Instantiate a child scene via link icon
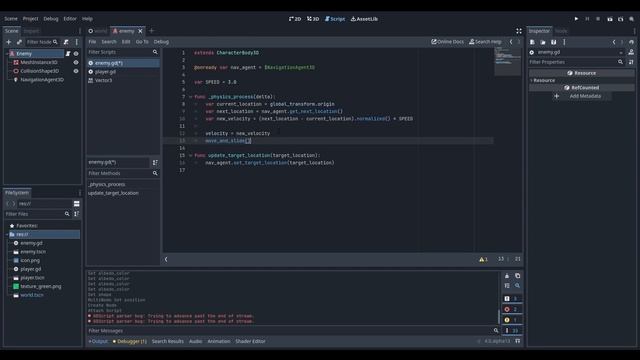The height and width of the screenshot is (360, 640). [19, 42]
